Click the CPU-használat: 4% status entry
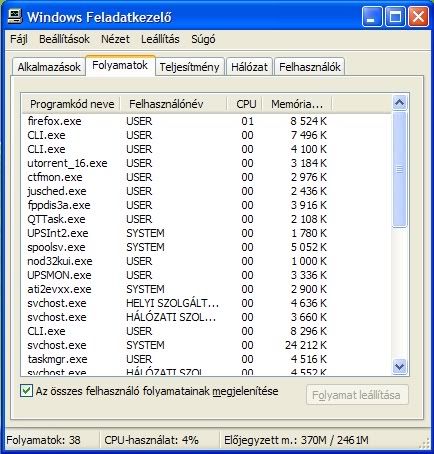Screen dimensions: 434x454 (151, 440)
